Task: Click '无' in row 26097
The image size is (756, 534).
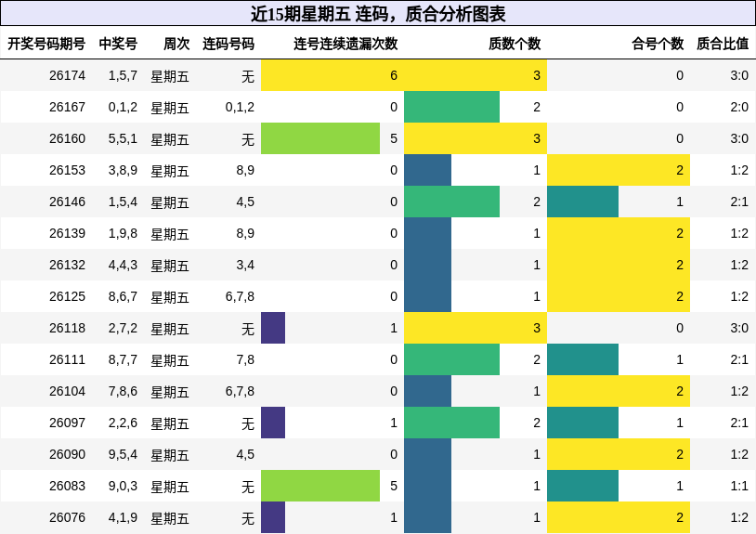Action: [248, 423]
